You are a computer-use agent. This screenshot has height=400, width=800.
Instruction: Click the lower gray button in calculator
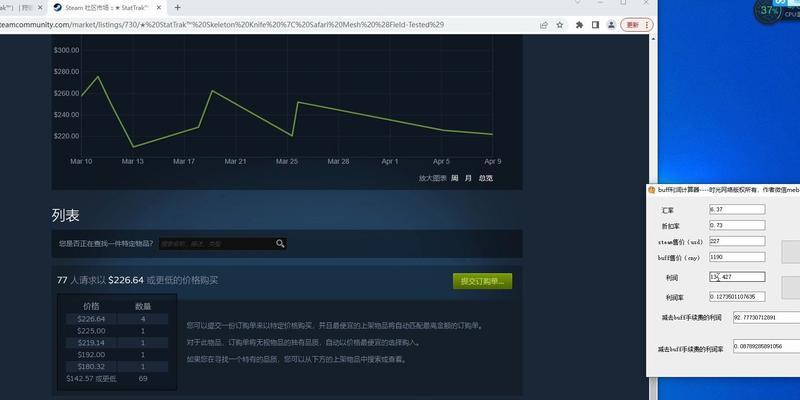(x=791, y=287)
